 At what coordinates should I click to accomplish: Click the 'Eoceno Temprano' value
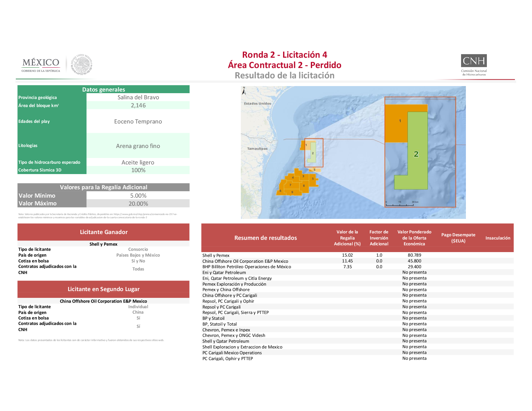click(138, 122)
